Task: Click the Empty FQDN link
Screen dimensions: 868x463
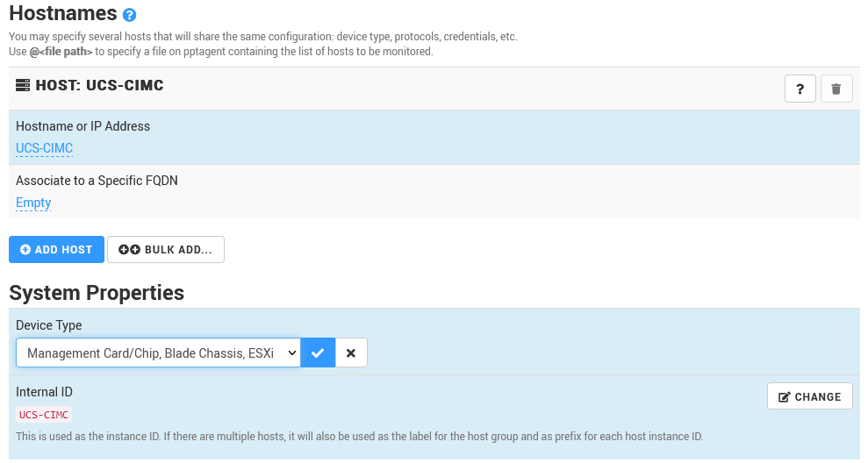Action: click(x=33, y=203)
